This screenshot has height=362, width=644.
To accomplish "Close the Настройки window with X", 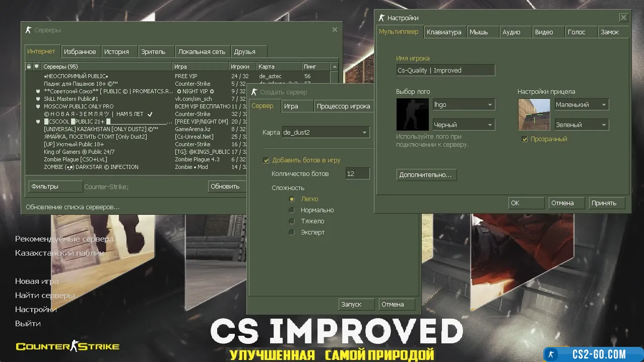I will pyautogui.click(x=623, y=18).
